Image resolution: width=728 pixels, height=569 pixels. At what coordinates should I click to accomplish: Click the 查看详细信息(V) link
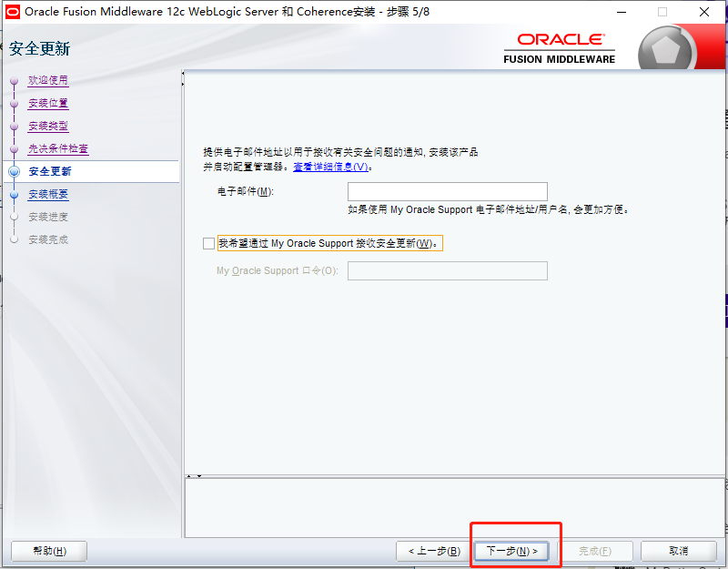[x=331, y=167]
